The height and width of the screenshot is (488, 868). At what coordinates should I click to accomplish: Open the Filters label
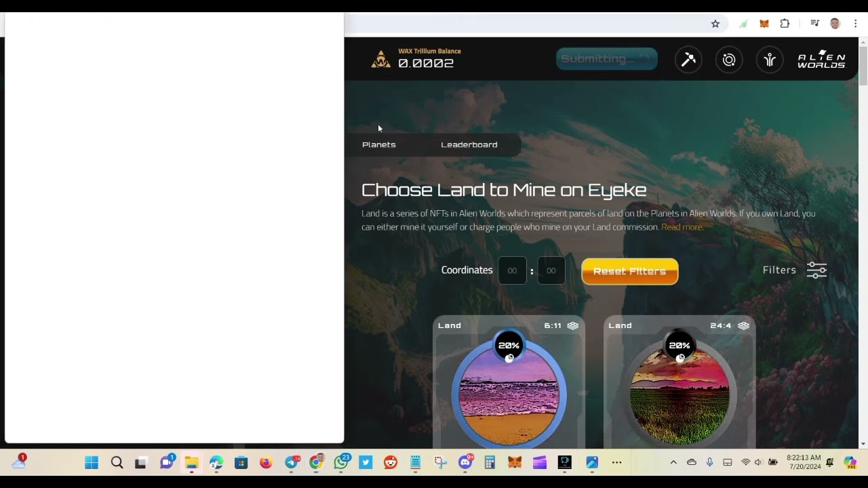pos(779,270)
